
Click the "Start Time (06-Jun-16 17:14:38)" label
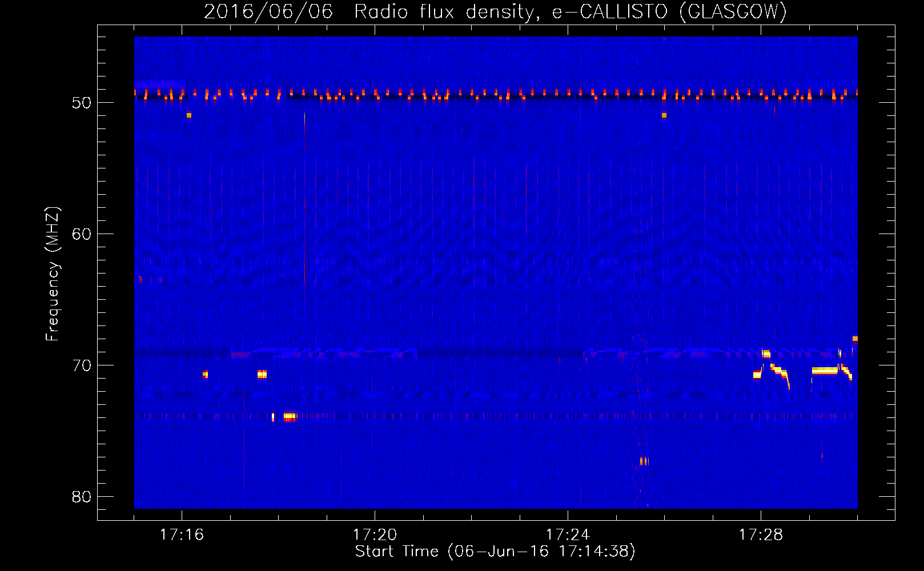[x=495, y=552]
